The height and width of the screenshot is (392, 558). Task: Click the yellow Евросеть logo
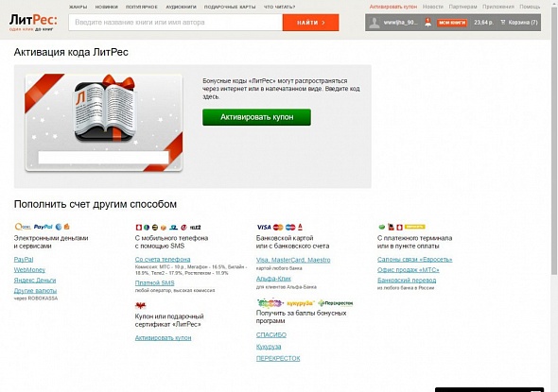point(414,227)
